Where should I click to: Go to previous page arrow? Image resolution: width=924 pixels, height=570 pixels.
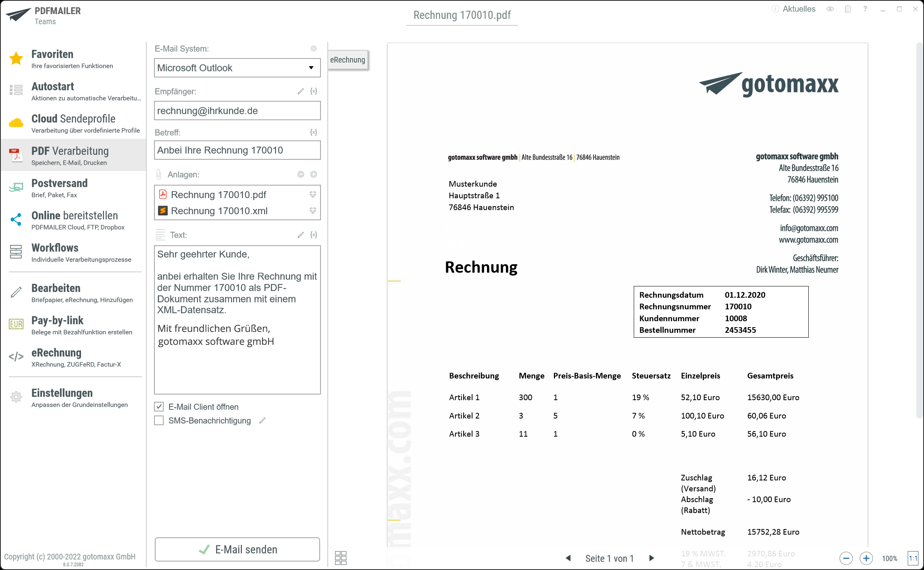coord(568,558)
